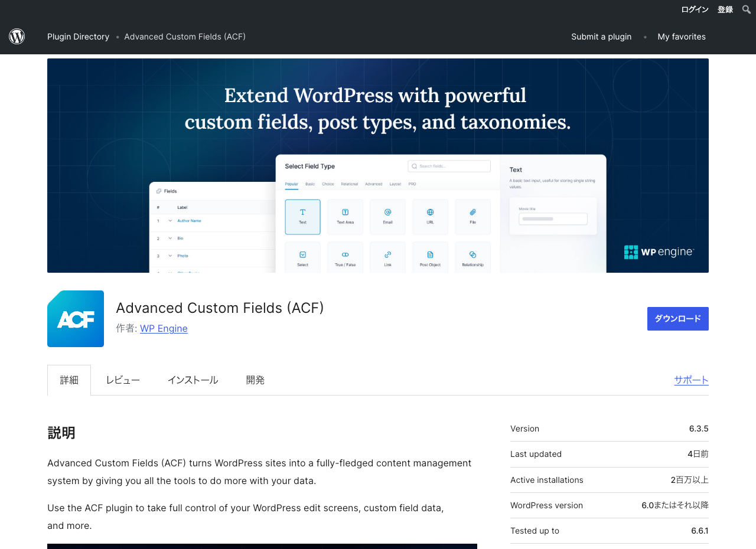Click the Last updated label

[x=536, y=454]
